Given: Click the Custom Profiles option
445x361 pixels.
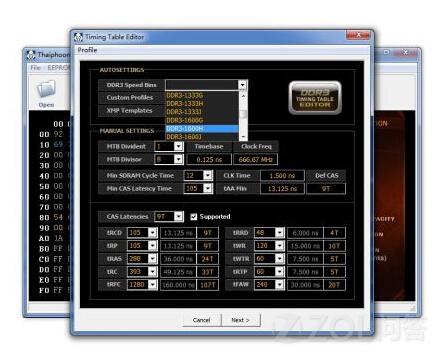Looking at the screenshot, I should 130,98.
